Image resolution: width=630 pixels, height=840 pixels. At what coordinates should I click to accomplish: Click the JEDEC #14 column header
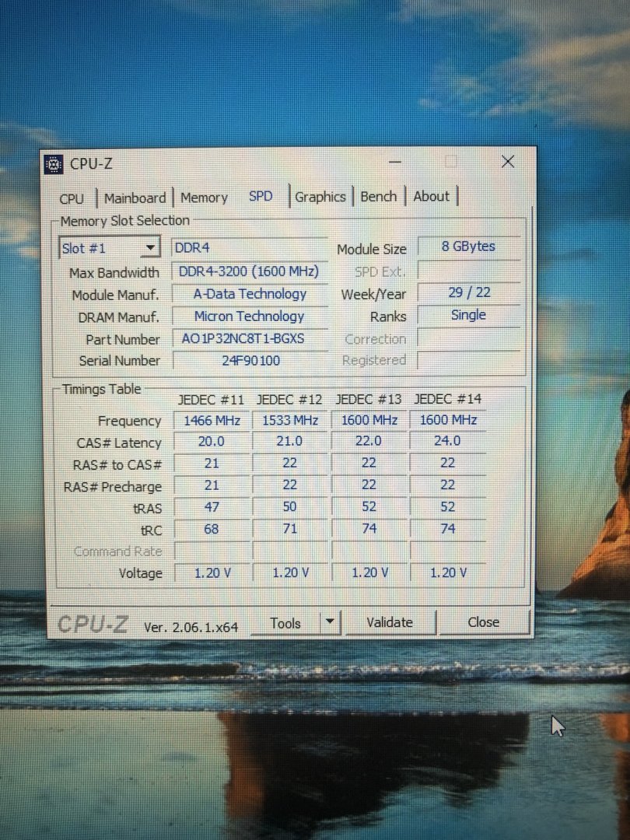pyautogui.click(x=448, y=399)
